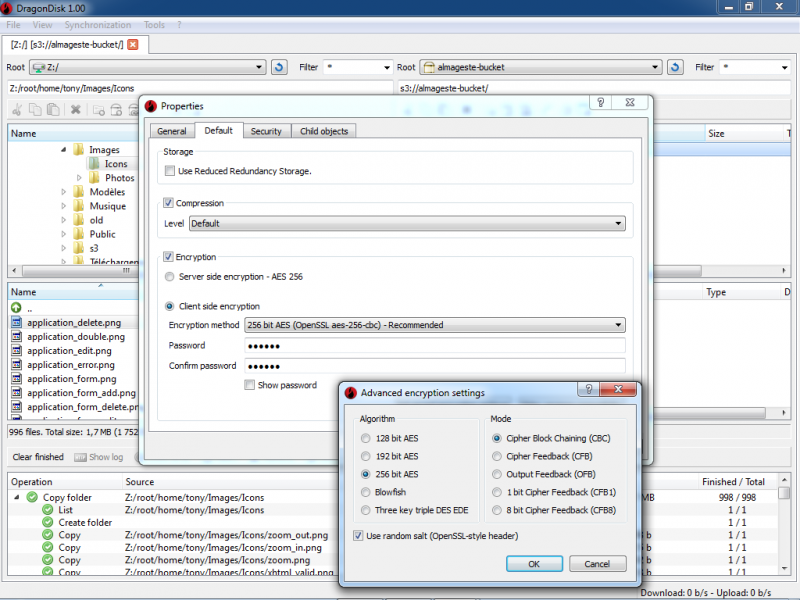Click the Show log icon
The height and width of the screenshot is (600, 800).
[80, 457]
